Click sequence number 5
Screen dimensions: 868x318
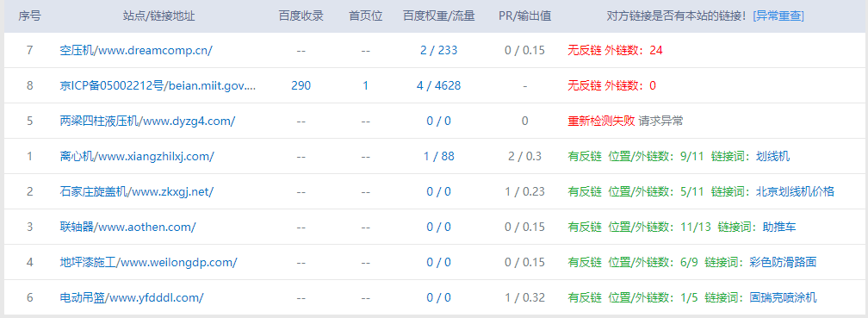coord(29,121)
